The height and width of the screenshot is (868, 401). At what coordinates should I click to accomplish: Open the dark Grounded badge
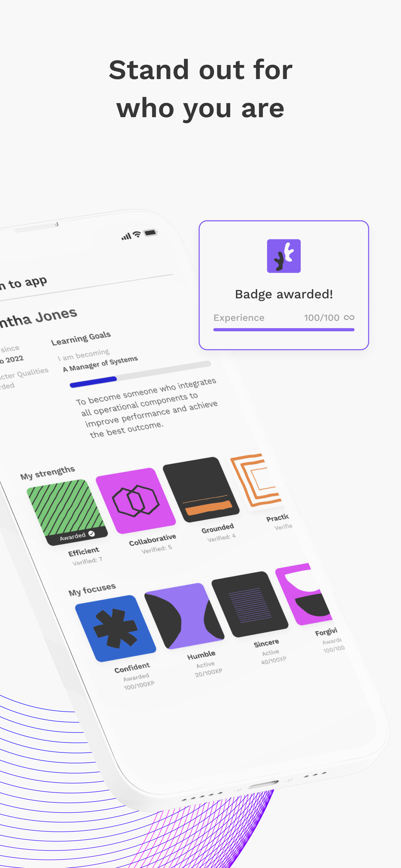(x=201, y=490)
